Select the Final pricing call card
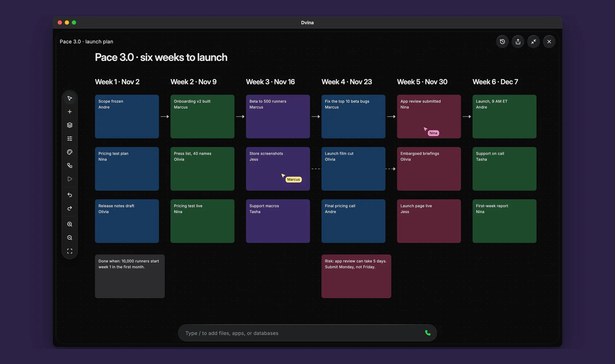This screenshot has width=615, height=364. (353, 221)
